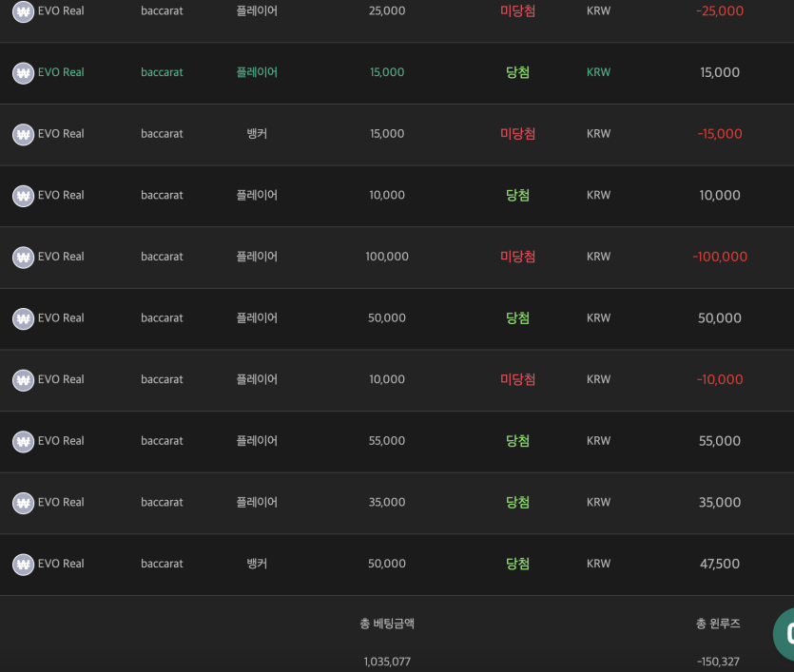794x672 pixels.
Task: Click 미당첨 in the 100,000 bet row
Action: [517, 257]
